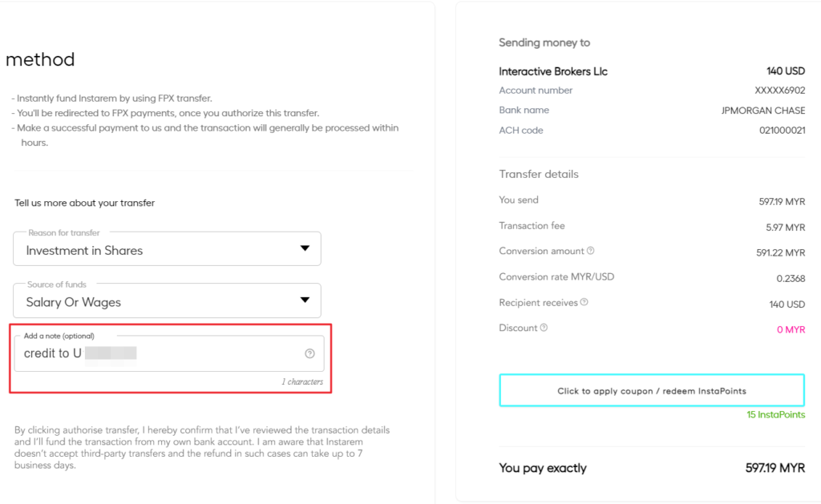This screenshot has height=504, width=821.
Task: Click the Interactive Brokers Llc recipient name
Action: point(553,71)
